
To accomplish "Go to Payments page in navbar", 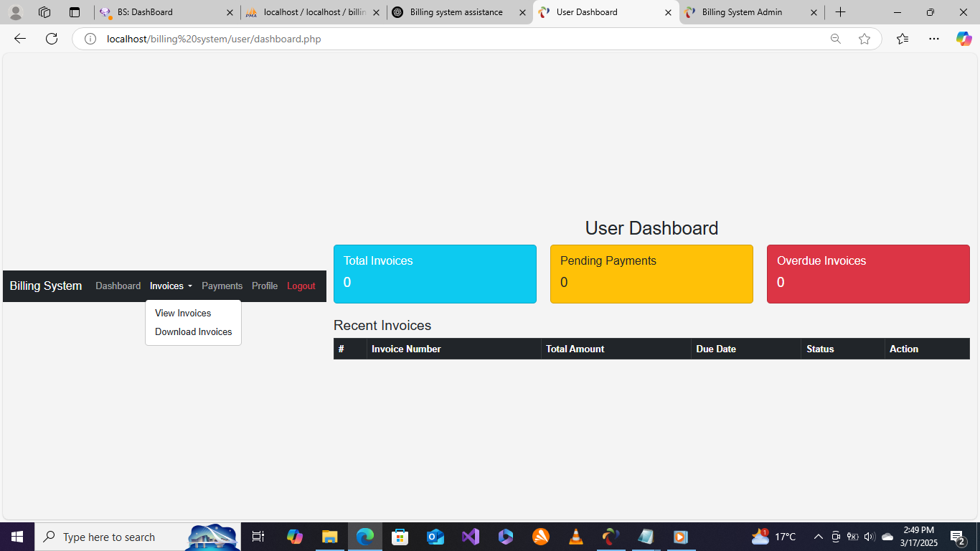I will 222,286.
